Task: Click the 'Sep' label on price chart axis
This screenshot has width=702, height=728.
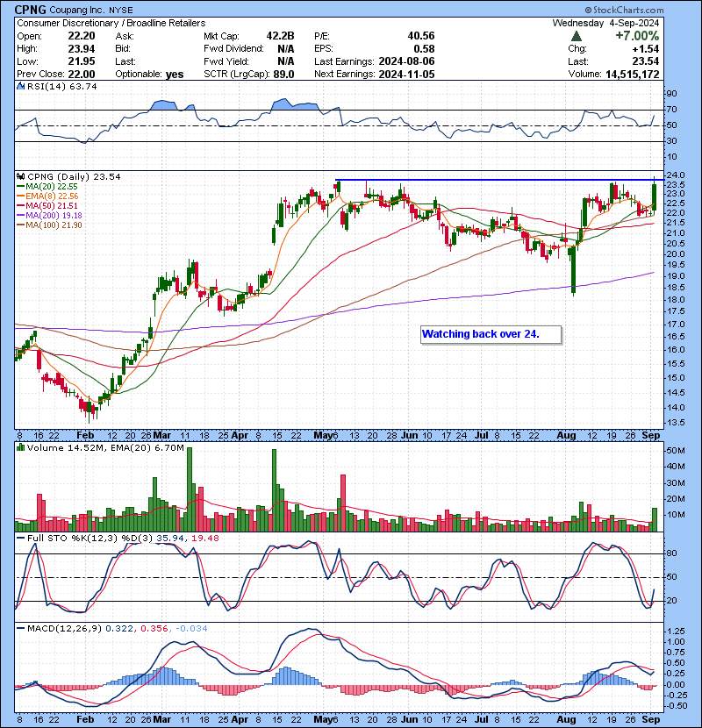Action: tap(651, 436)
